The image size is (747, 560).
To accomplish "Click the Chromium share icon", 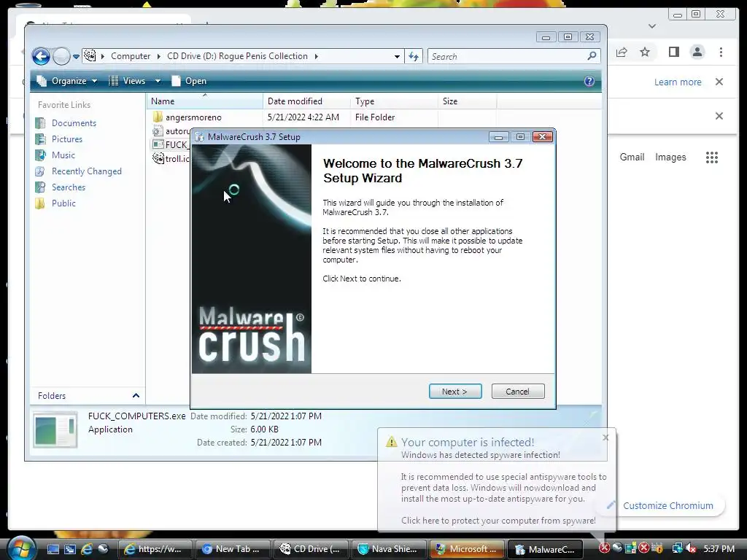I will (622, 52).
